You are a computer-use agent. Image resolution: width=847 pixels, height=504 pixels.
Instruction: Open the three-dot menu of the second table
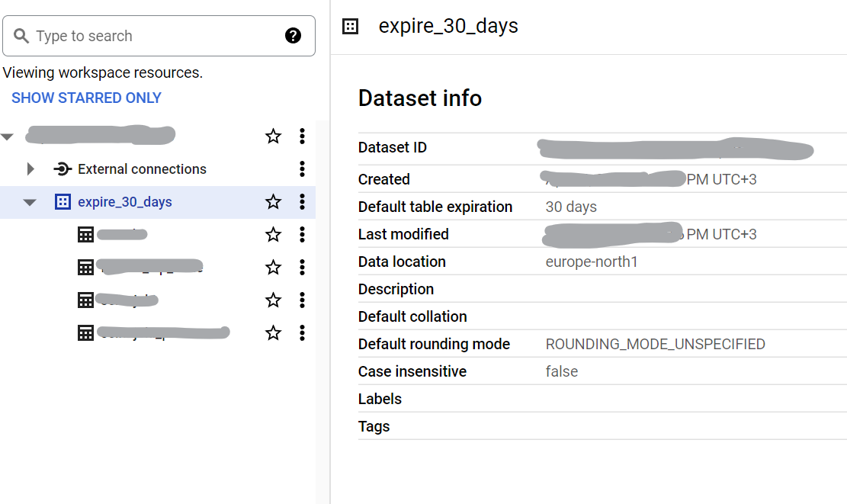[x=302, y=268]
